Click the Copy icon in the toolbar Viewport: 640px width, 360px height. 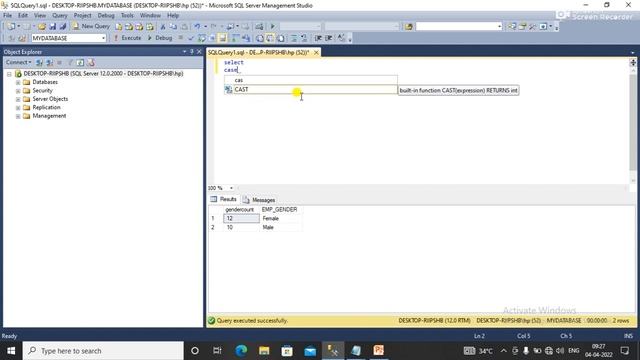(173, 27)
